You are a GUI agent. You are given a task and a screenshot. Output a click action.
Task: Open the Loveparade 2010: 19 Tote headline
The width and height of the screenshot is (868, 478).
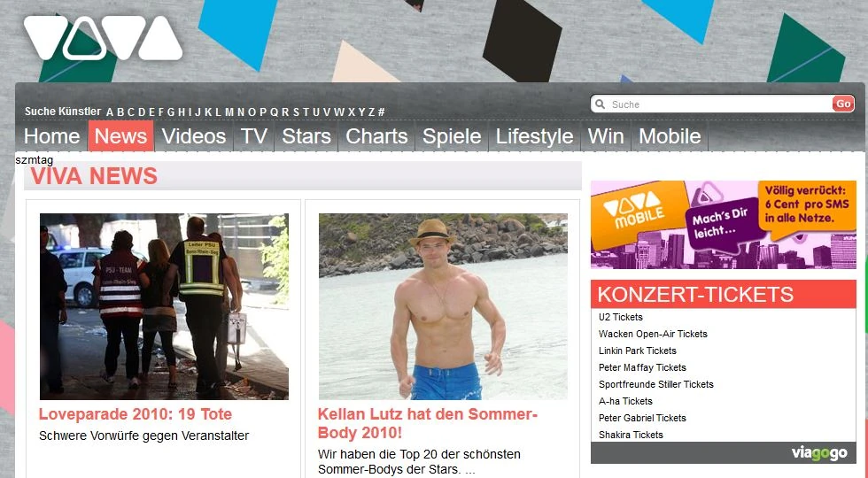pos(135,414)
